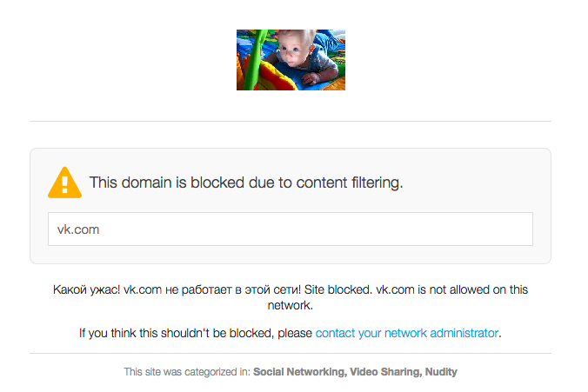Click the divider line above the categories
This screenshot has width=588, height=392.
tap(291, 354)
